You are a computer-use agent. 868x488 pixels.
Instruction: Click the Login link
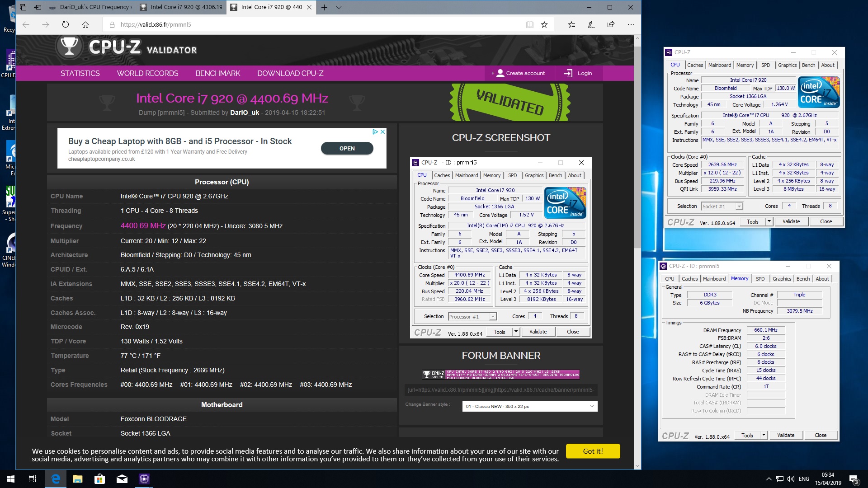pos(578,73)
